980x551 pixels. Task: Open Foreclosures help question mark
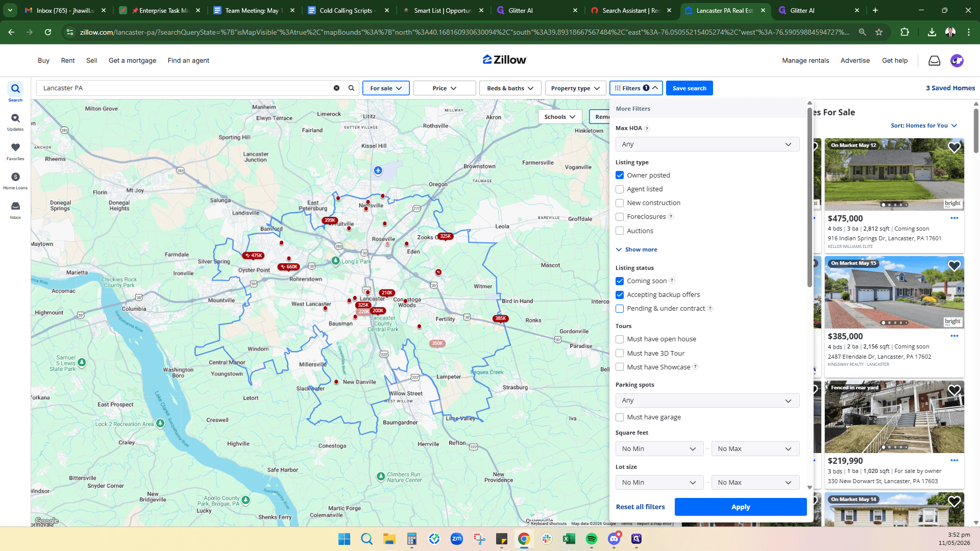(x=671, y=217)
